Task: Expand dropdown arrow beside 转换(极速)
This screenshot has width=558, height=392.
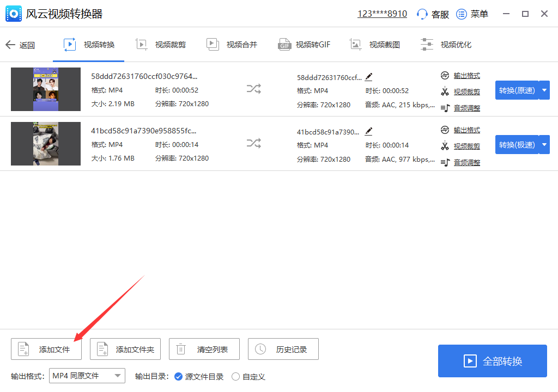Action: pos(544,145)
